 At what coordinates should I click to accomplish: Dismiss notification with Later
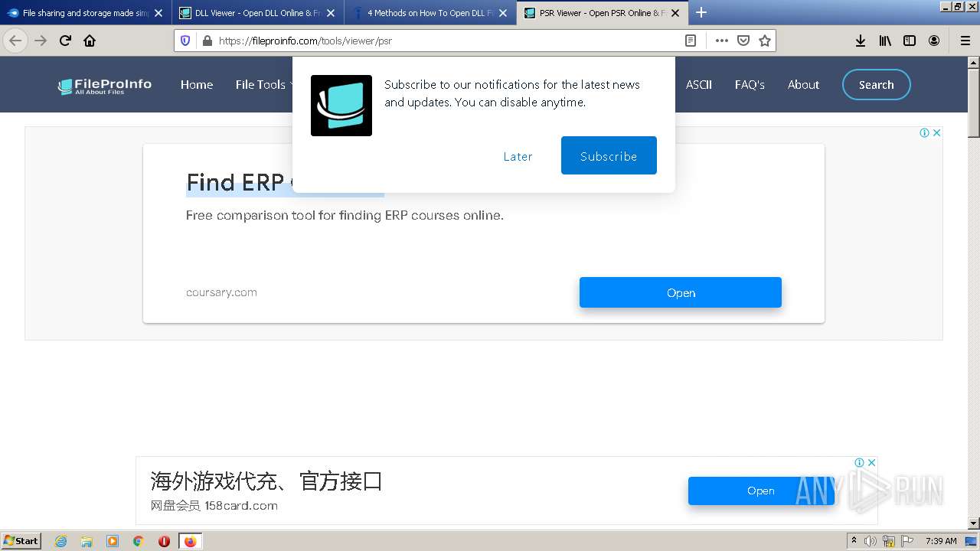[x=518, y=156]
